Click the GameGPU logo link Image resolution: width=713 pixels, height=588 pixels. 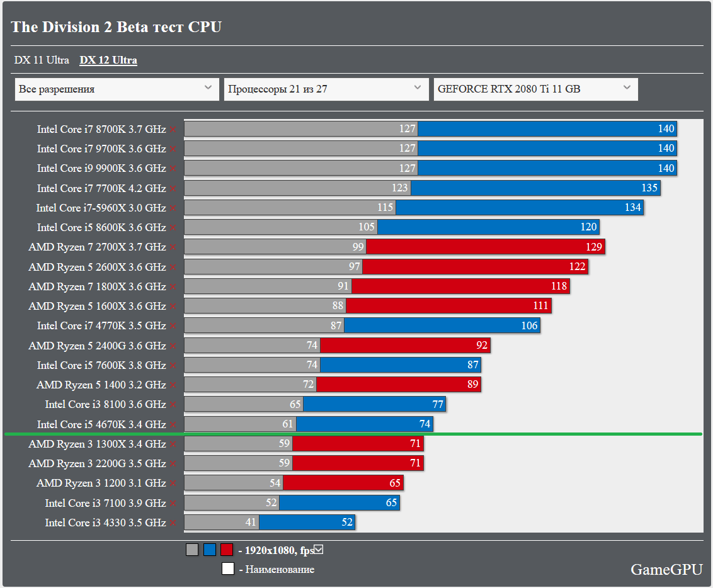coord(666,569)
